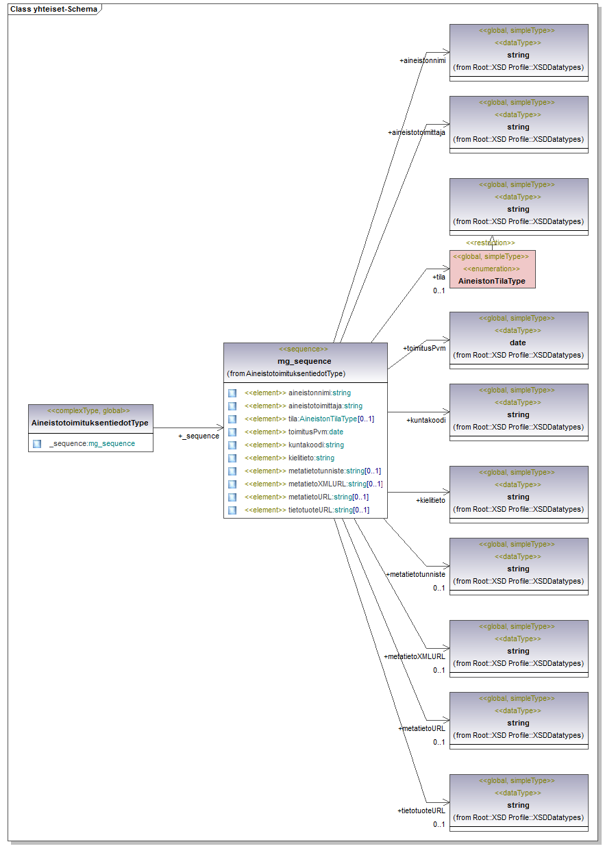This screenshot has height=855, width=616.
Task: Select the +_sequence association label
Action: pyautogui.click(x=199, y=436)
